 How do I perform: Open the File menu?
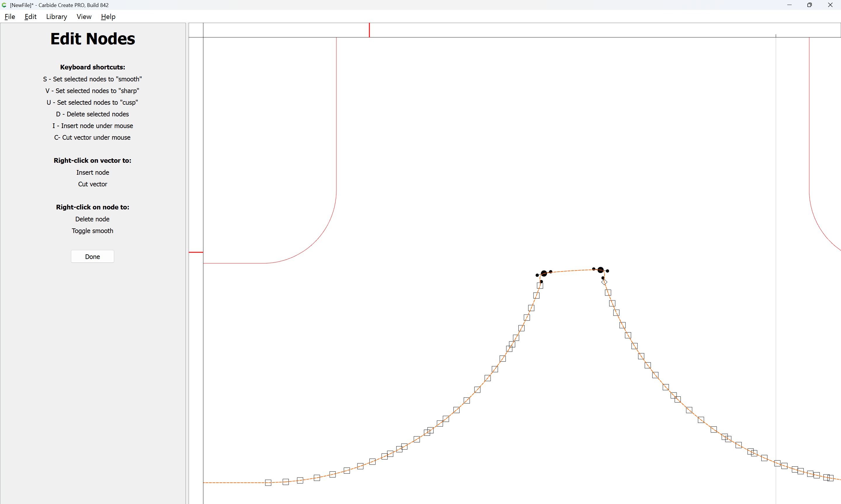tap(10, 17)
